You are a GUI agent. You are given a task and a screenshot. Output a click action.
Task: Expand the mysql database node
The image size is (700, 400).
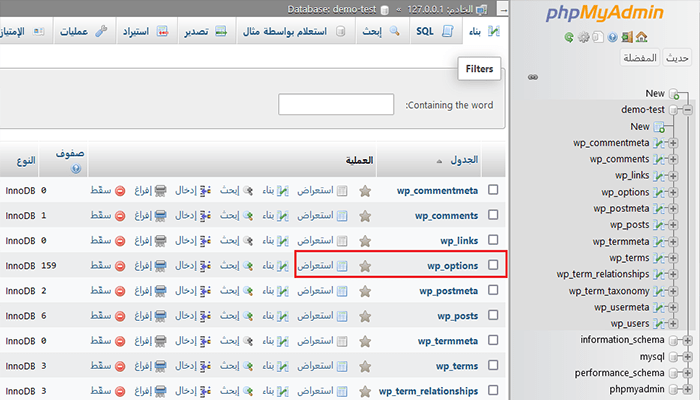point(688,357)
